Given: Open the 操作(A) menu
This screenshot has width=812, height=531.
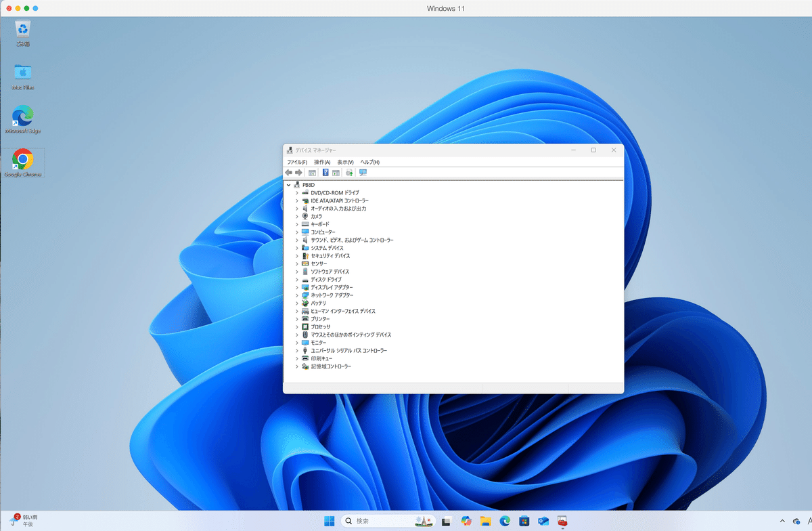Looking at the screenshot, I should click(322, 163).
